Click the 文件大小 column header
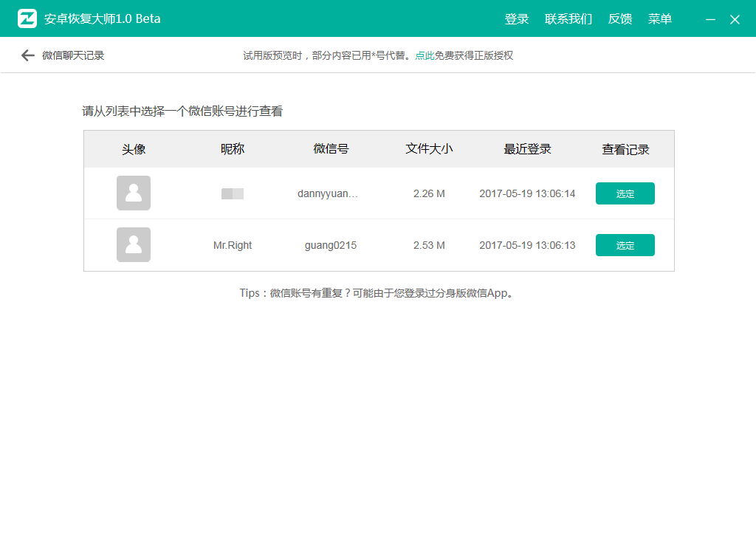The width and height of the screenshot is (756, 533). point(429,148)
